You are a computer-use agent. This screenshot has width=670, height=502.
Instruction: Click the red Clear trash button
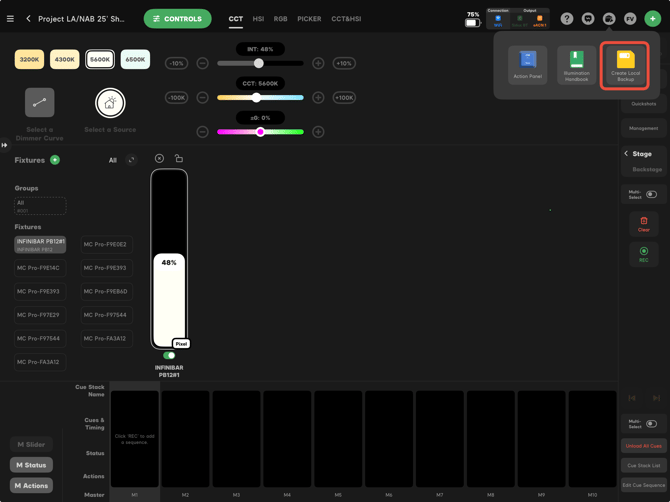(644, 224)
